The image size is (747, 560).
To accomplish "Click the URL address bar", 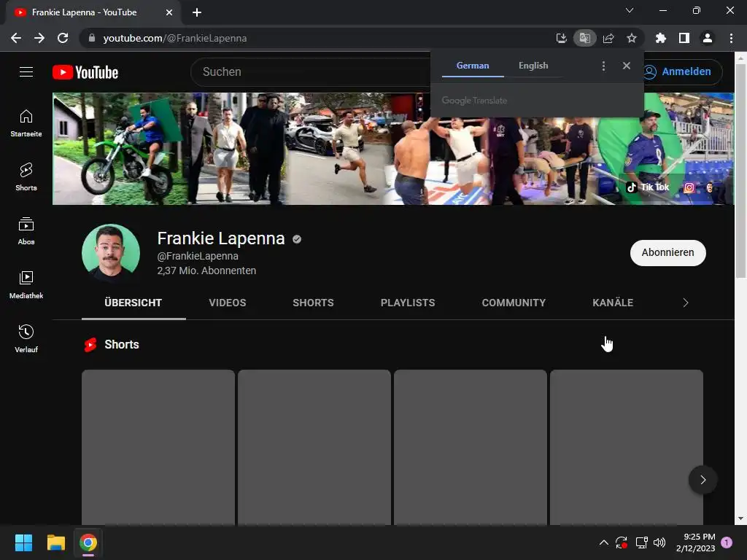I will 314,38.
